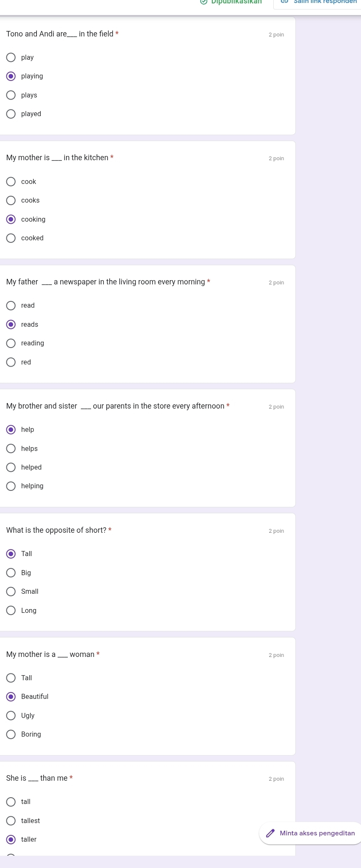Pick "tallest" for the comparison question
This screenshot has height=868, width=361.
pyautogui.click(x=11, y=821)
